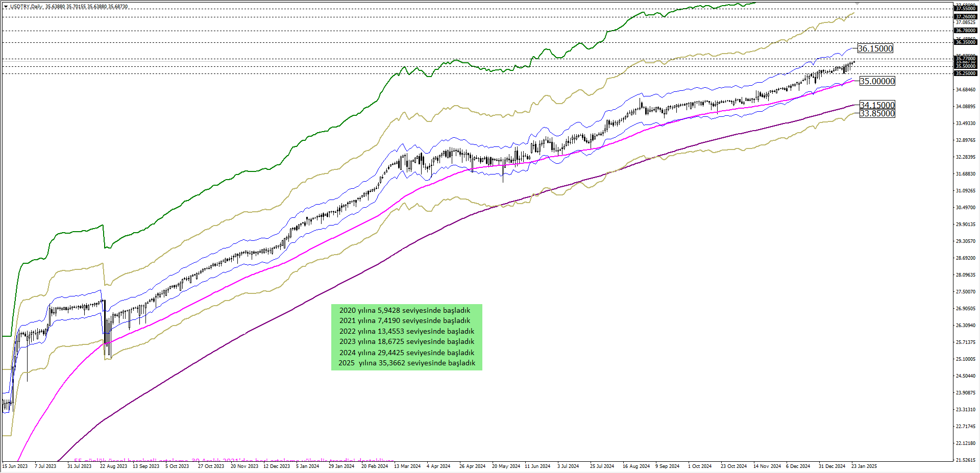Image resolution: width=980 pixels, height=473 pixels.
Task: Click the 22 Aug 2023 date label
Action: pos(113,466)
